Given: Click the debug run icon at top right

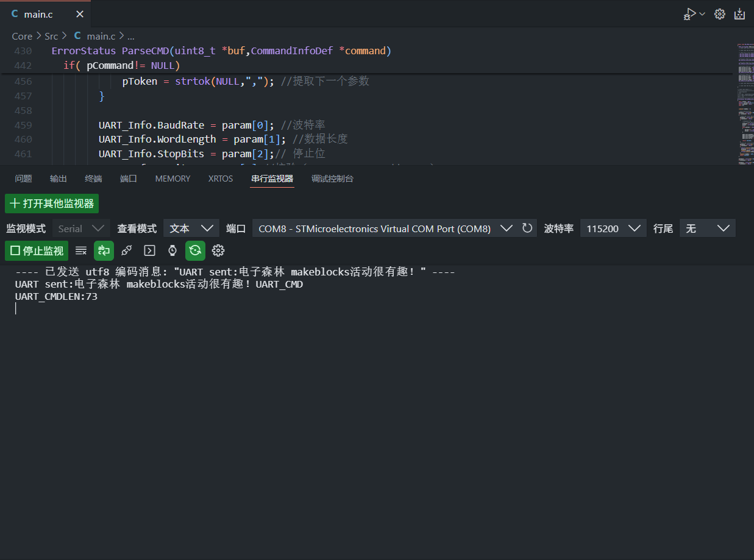Looking at the screenshot, I should pos(689,14).
